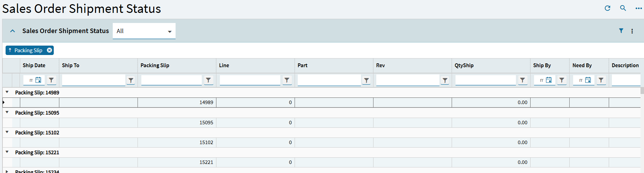Sort by the Ship To column header
Viewport: 644px width, 173px height.
tap(71, 65)
